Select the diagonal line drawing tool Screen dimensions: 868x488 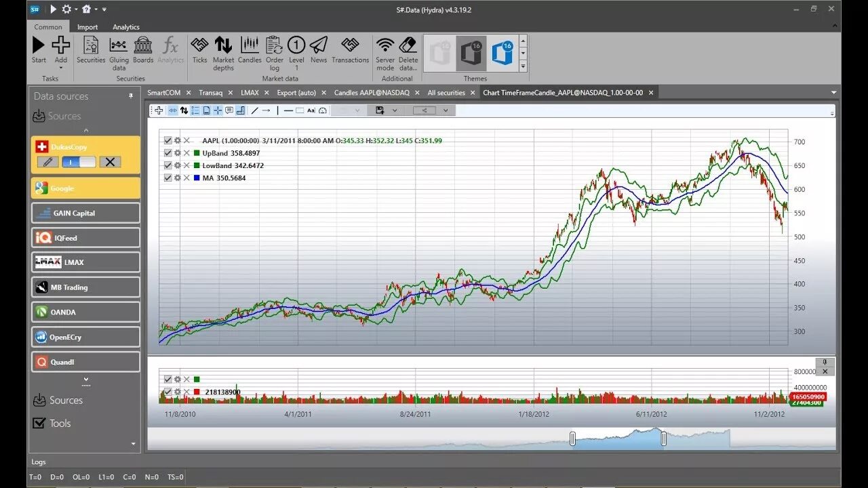point(254,110)
